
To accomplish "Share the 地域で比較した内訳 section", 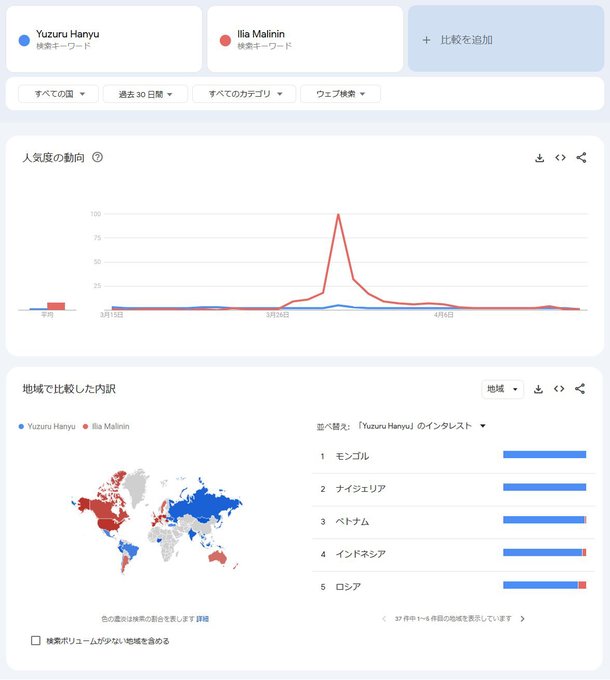I will point(580,389).
